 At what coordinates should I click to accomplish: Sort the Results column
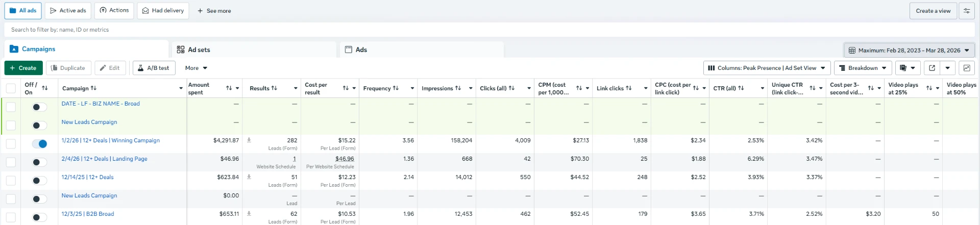coord(274,88)
